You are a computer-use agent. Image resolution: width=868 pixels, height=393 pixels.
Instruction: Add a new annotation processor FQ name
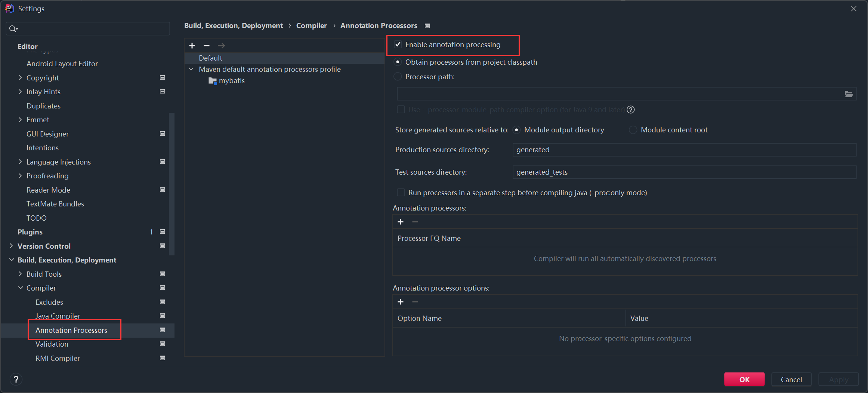(401, 222)
